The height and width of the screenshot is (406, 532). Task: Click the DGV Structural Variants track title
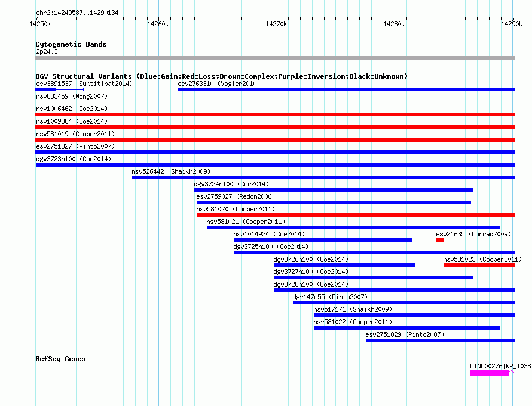coord(221,76)
